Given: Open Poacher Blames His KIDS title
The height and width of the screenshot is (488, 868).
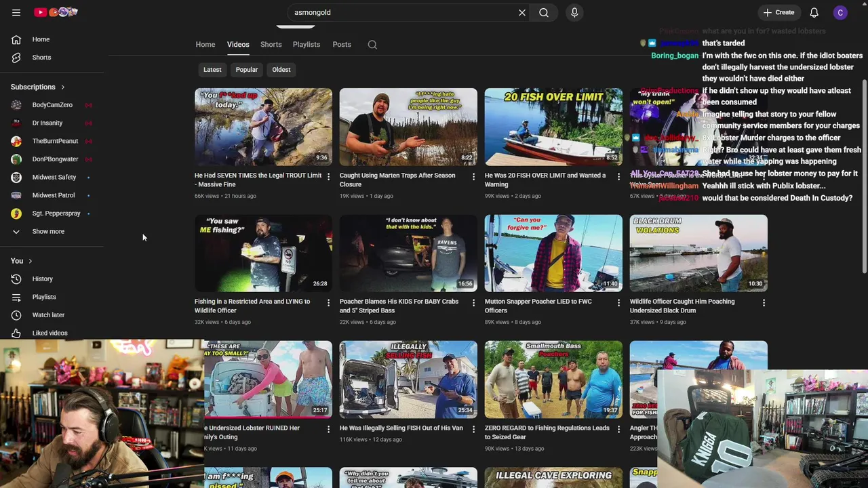Looking at the screenshot, I should [399, 306].
